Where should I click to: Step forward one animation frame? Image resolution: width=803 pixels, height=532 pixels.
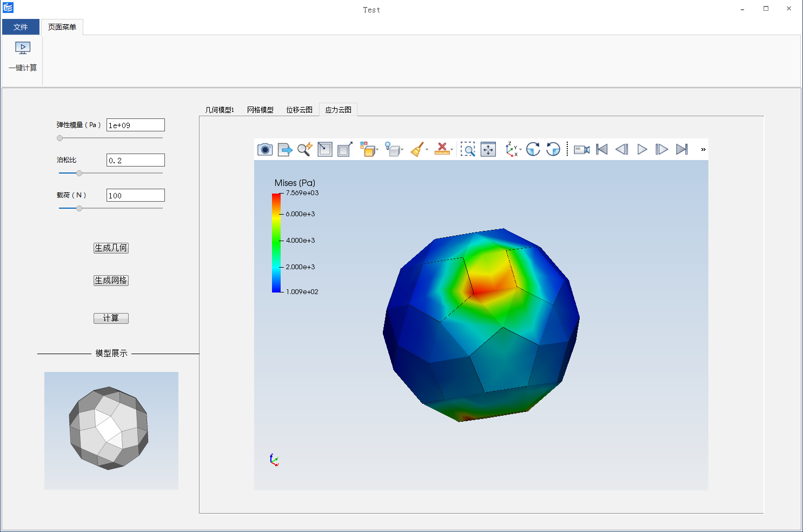tap(662, 149)
